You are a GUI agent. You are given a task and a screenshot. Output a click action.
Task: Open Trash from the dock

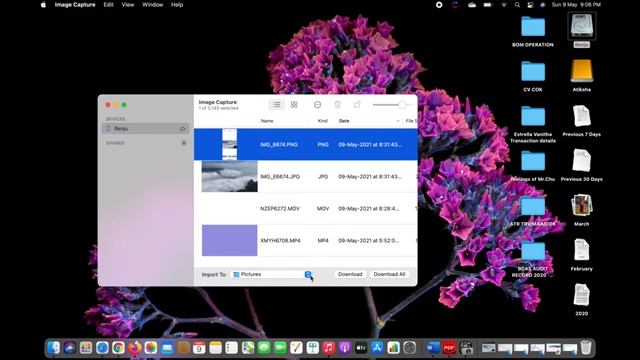click(586, 348)
